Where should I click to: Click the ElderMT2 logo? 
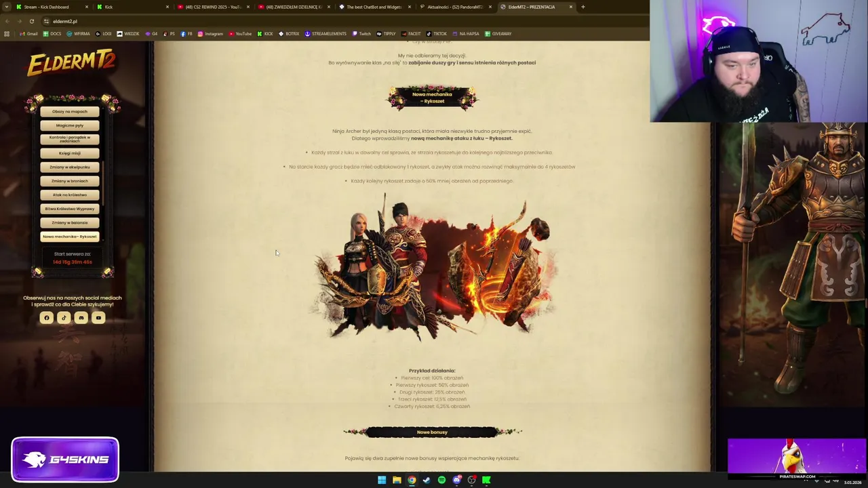71,64
